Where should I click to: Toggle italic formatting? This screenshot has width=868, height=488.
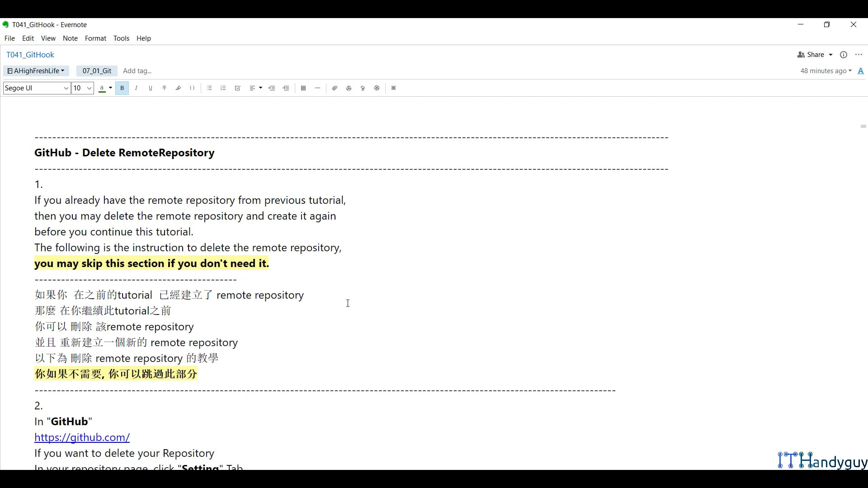coord(136,88)
